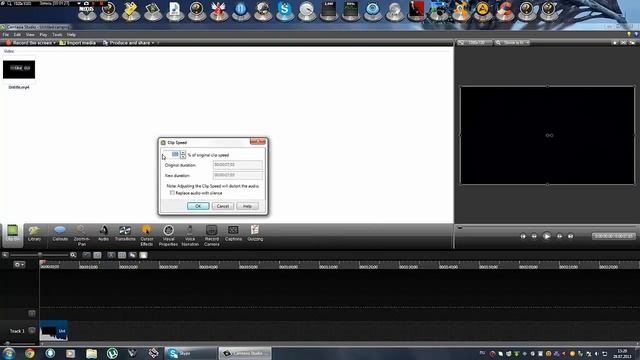Open the View menu
640x360 pixels.
(x=30, y=35)
